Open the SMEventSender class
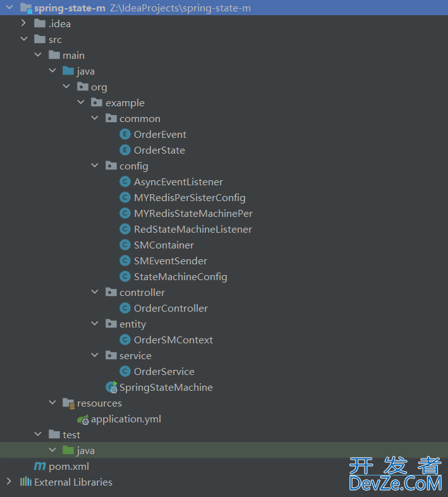This screenshot has width=448, height=497. (x=170, y=261)
